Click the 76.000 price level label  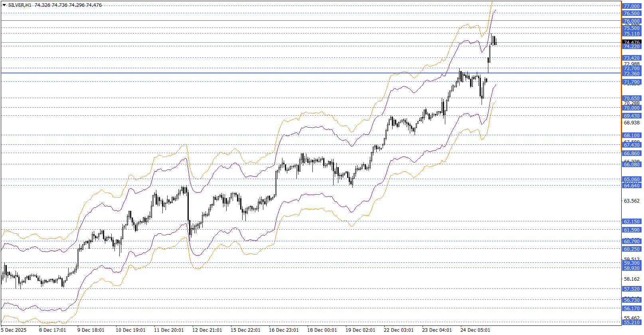pos(632,21)
